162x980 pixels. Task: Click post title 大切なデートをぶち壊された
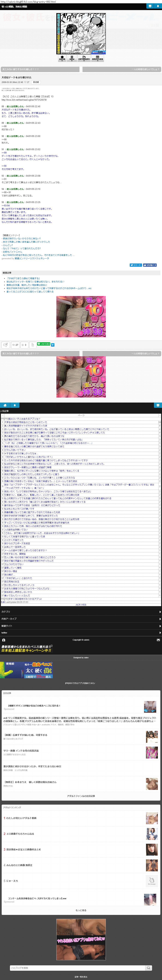[x=16, y=77]
